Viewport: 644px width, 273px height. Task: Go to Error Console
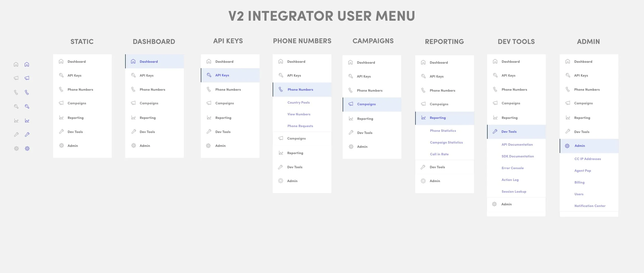(x=512, y=168)
